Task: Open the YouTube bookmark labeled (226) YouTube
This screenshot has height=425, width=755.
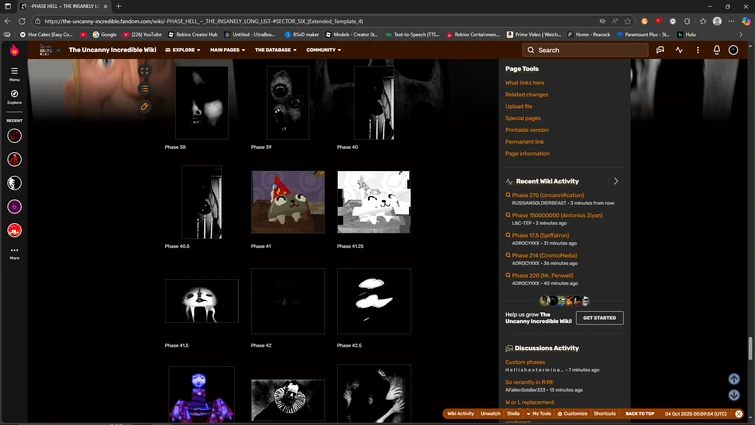Action: coord(142,35)
